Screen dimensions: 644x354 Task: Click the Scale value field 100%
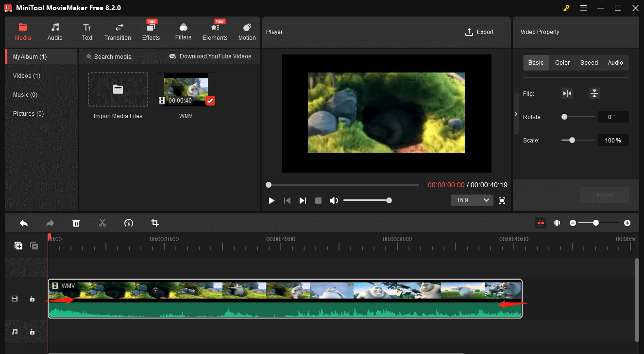point(613,140)
